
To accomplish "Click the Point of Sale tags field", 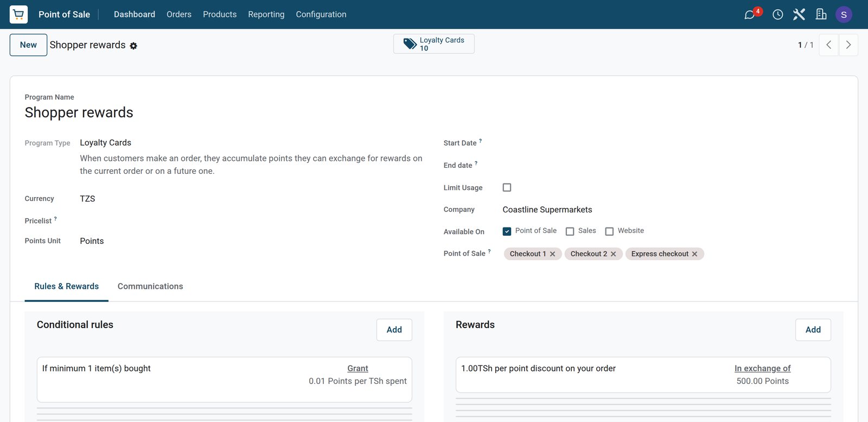I will [673, 254].
